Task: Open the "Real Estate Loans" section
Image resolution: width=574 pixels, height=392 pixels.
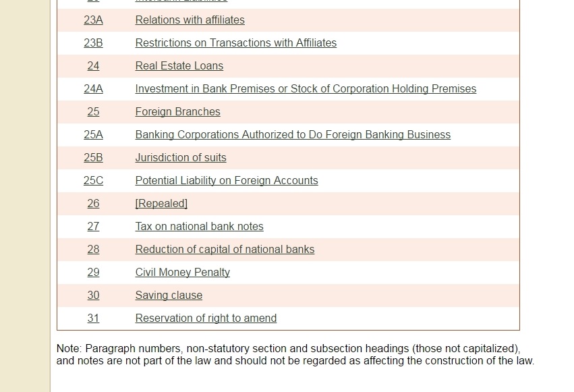Action: coord(179,66)
